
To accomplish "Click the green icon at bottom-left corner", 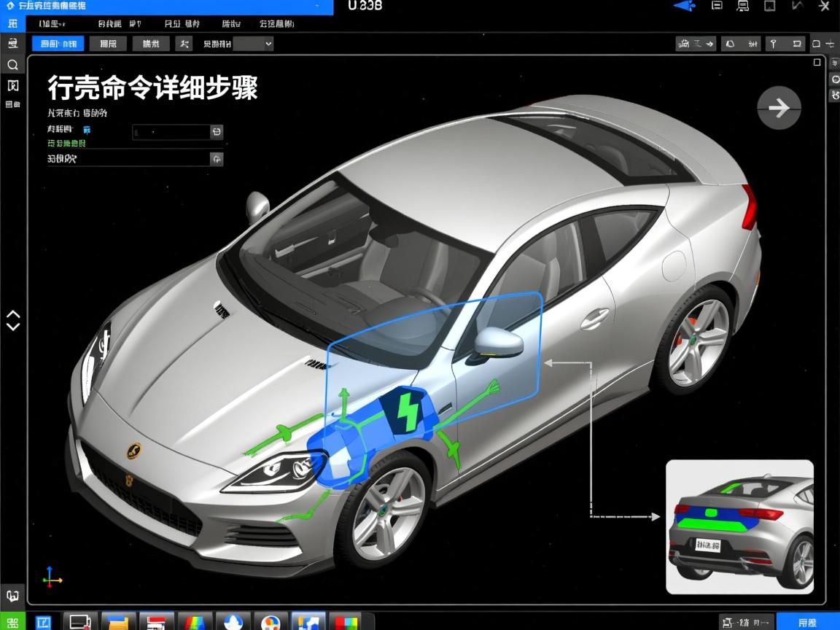I will coord(12,621).
